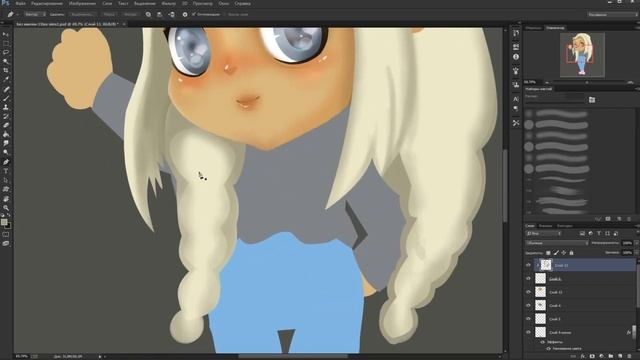
Task: Add layer style via fx icon at panel bottom
Action: pyautogui.click(x=582, y=356)
